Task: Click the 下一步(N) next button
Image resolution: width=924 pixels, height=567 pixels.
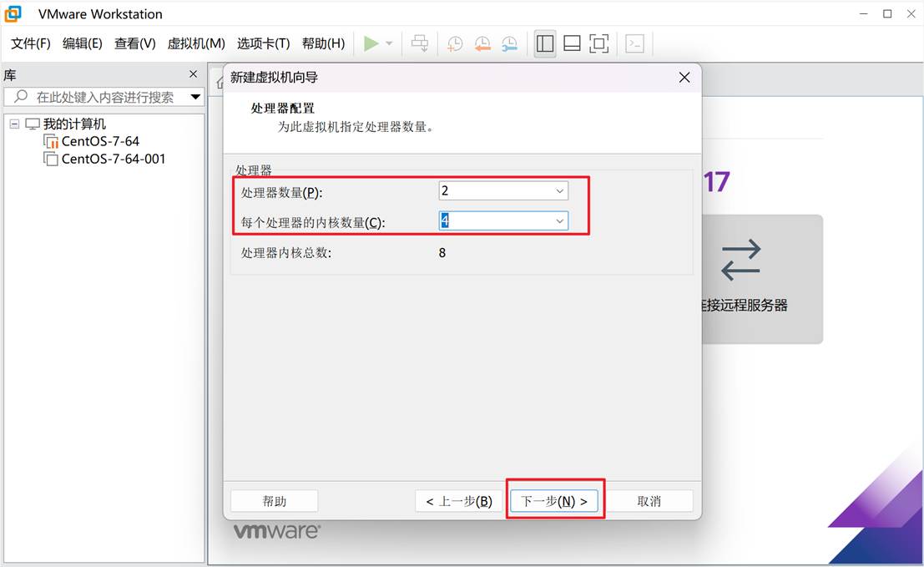Action: (x=554, y=501)
